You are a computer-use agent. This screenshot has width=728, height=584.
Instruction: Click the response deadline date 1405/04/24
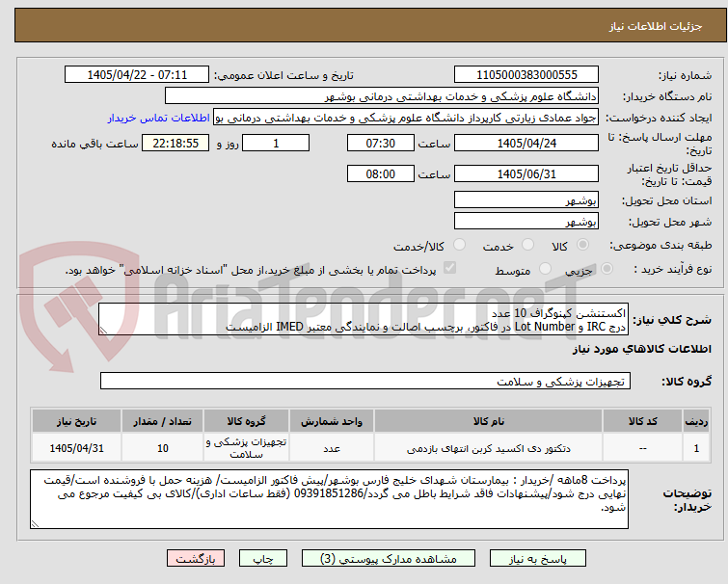point(526,143)
